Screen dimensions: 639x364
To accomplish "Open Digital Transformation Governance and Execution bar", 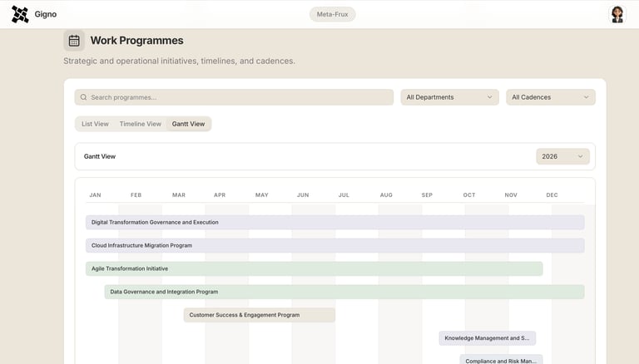I will [334, 223].
